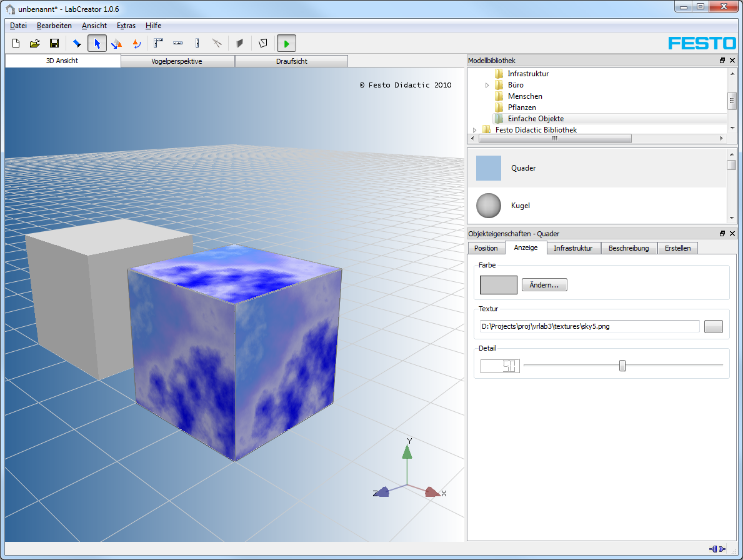Click the library tree's scroll up arrow

point(732,73)
